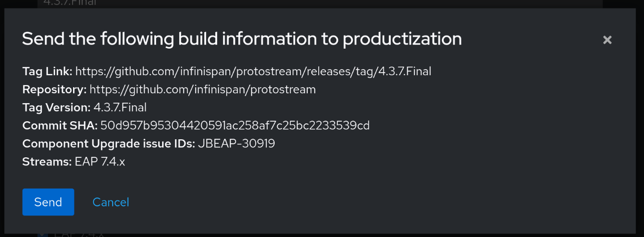This screenshot has height=237, width=644.
Task: Click the bold 'Repository:' label
Action: tap(55, 90)
